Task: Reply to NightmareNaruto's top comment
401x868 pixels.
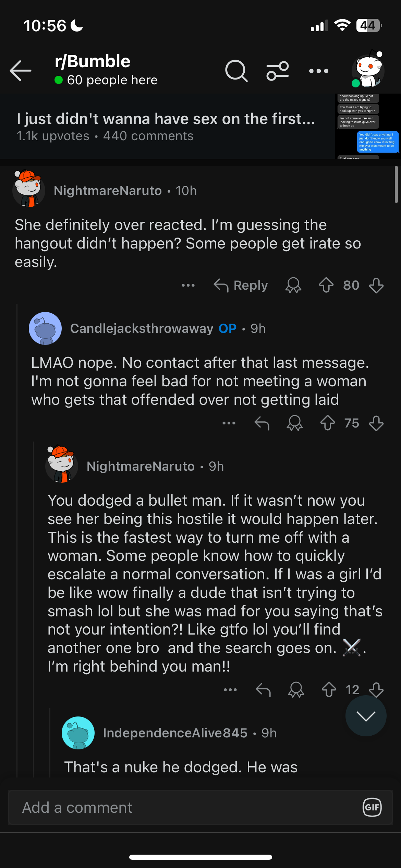Action: coord(241,285)
